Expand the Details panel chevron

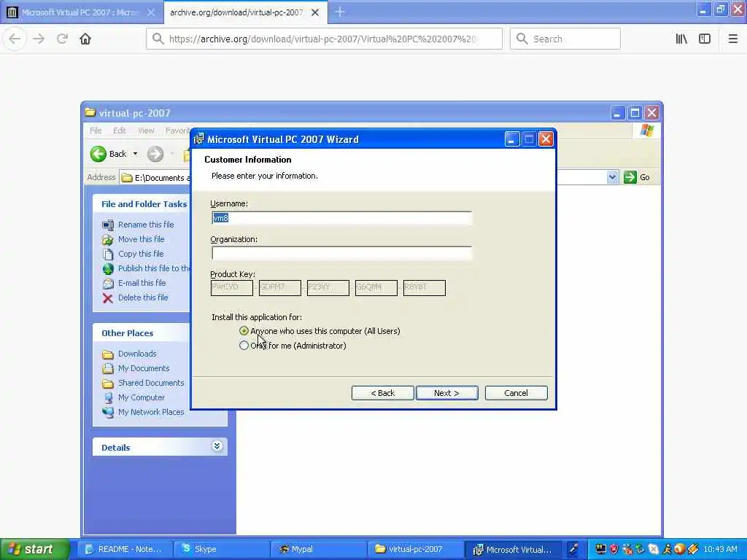click(x=217, y=446)
